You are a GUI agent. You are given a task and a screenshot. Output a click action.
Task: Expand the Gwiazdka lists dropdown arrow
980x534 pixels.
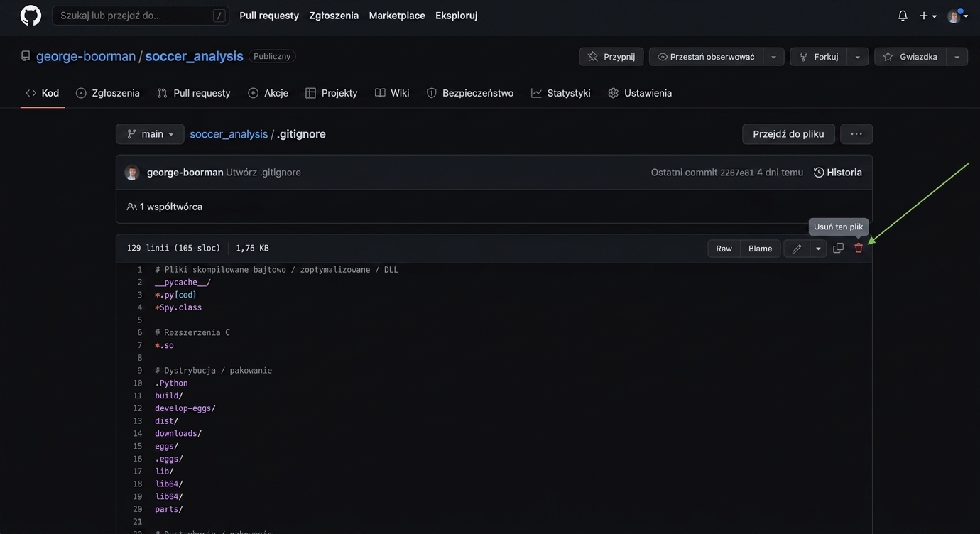(957, 57)
